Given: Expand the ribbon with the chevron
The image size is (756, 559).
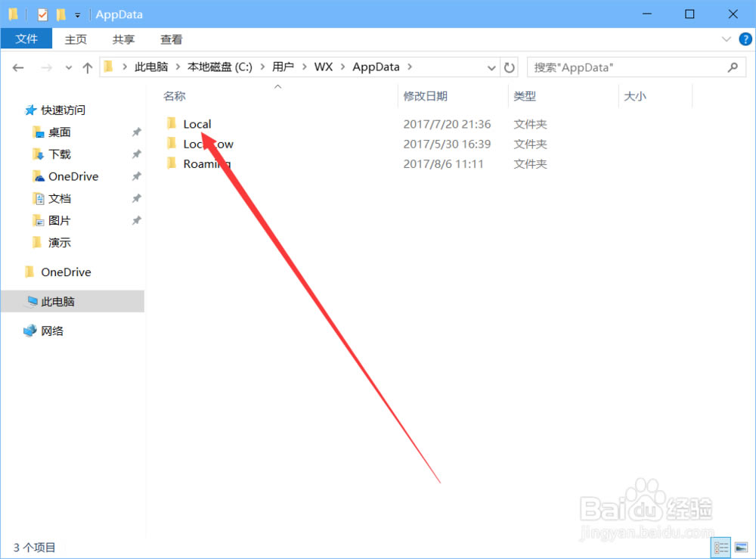Looking at the screenshot, I should point(726,39).
